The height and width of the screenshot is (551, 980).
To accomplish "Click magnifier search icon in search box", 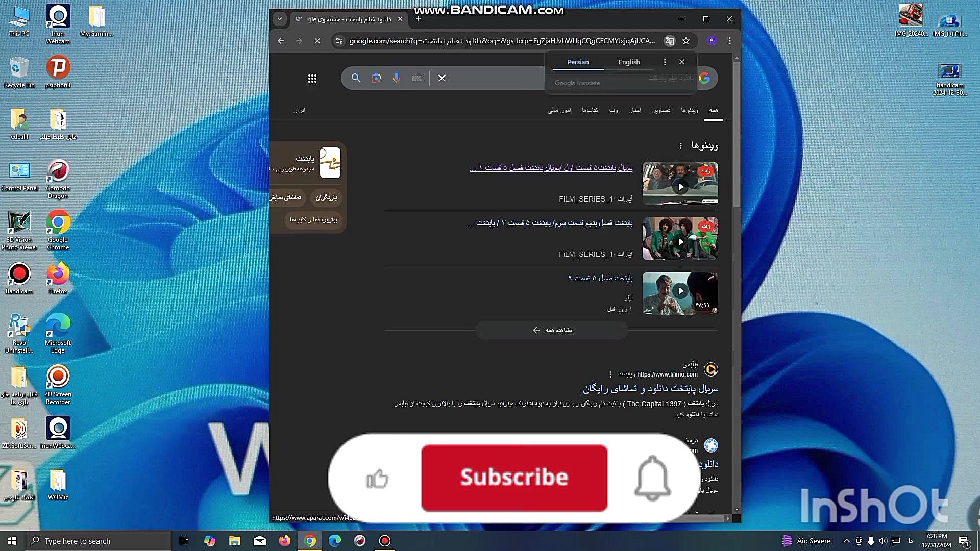I will tap(356, 78).
